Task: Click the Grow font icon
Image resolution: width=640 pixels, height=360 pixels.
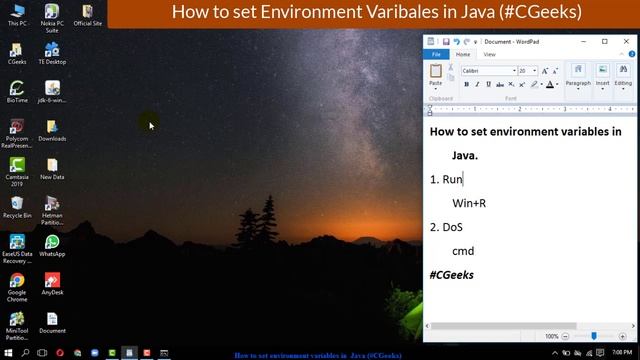Action: (545, 71)
